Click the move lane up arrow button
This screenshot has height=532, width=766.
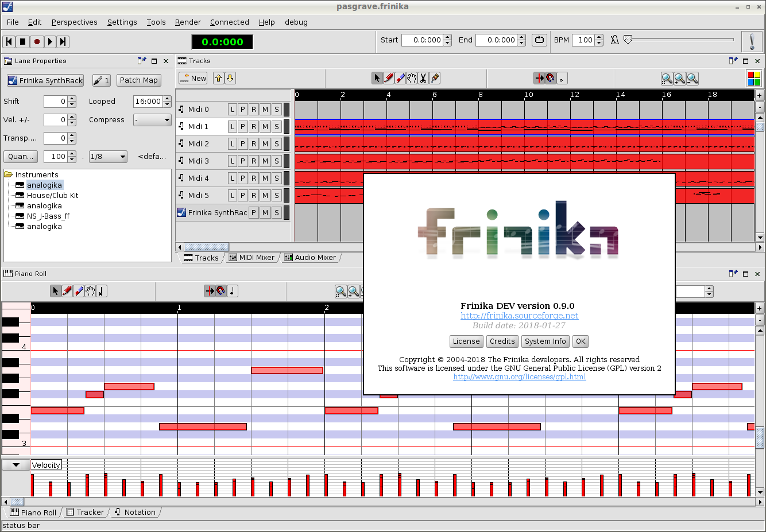point(218,78)
